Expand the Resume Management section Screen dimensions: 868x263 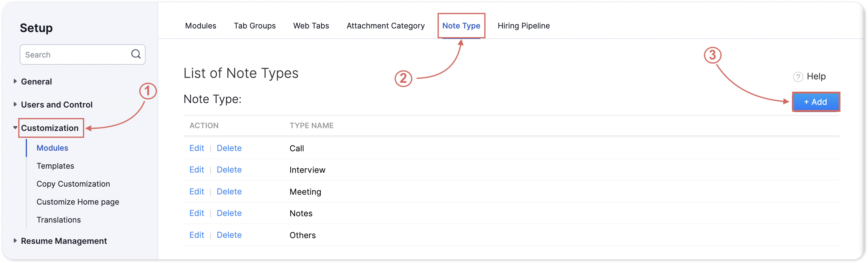(x=63, y=241)
